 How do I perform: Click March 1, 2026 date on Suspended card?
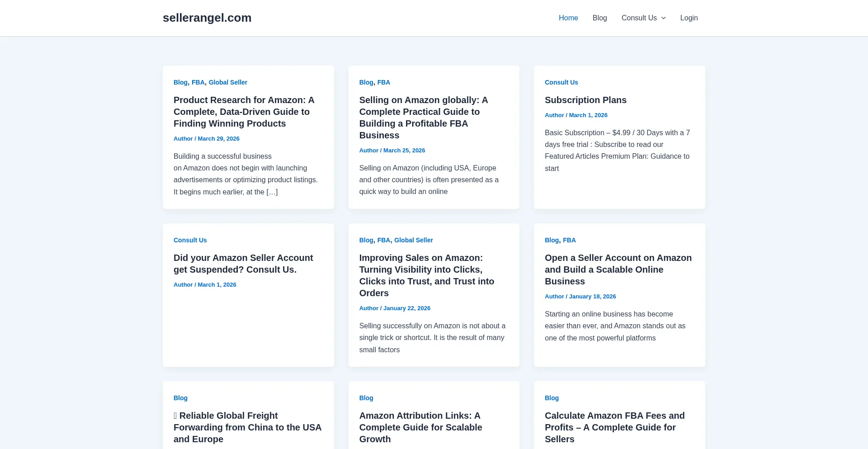tap(217, 285)
